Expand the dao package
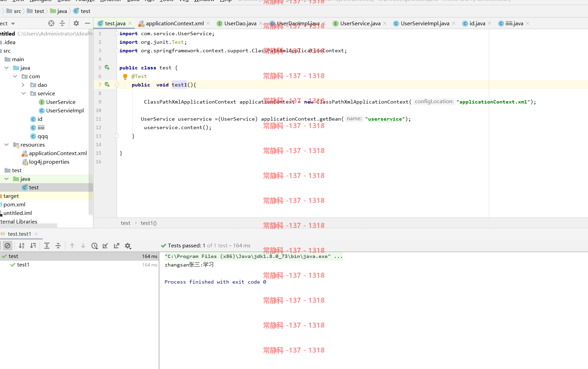588x369 pixels. [x=23, y=85]
